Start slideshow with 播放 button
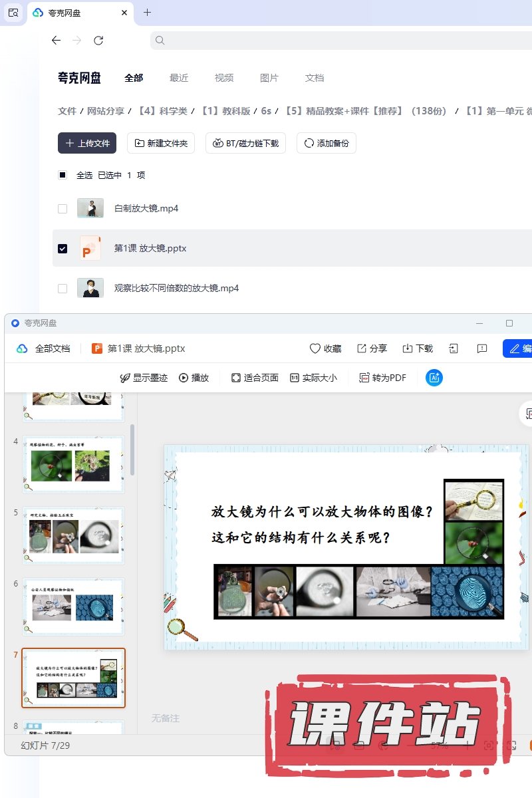 [x=184, y=378]
